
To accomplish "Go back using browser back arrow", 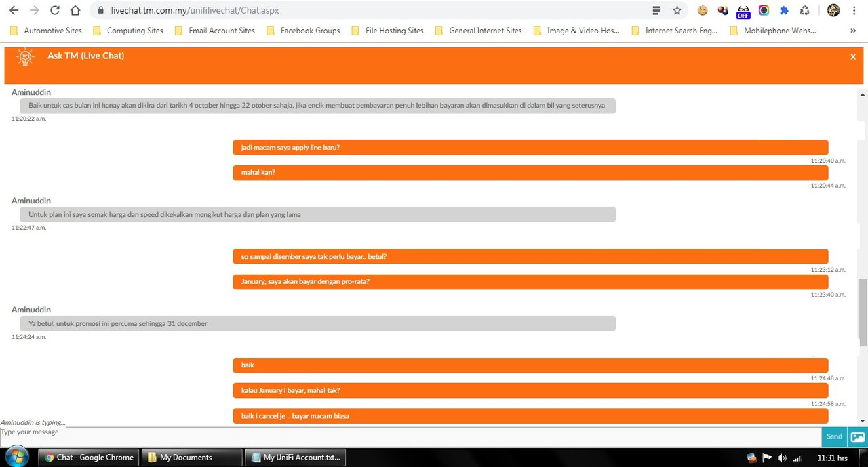I will tap(14, 10).
